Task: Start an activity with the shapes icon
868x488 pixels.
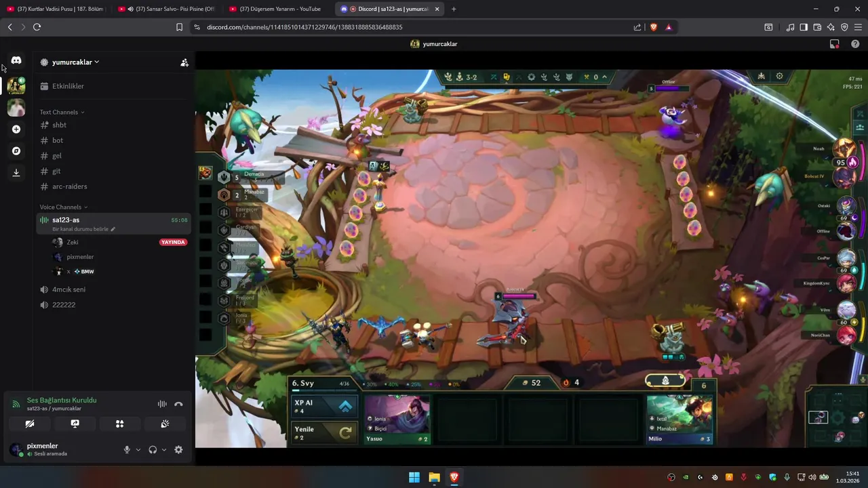Action: (x=119, y=424)
